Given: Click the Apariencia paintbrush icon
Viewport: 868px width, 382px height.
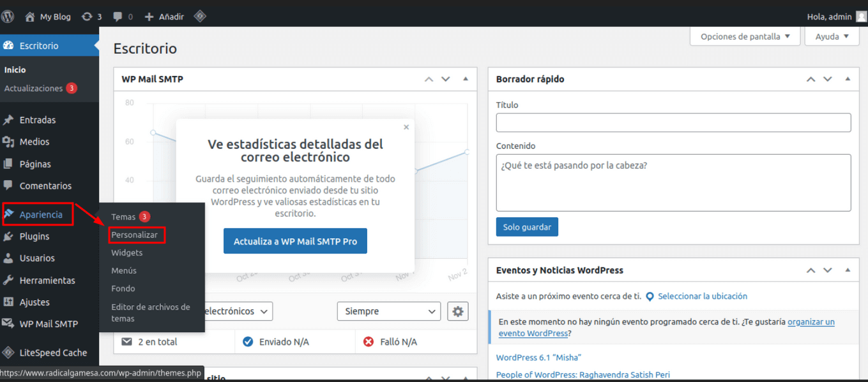Looking at the screenshot, I should 8,215.
